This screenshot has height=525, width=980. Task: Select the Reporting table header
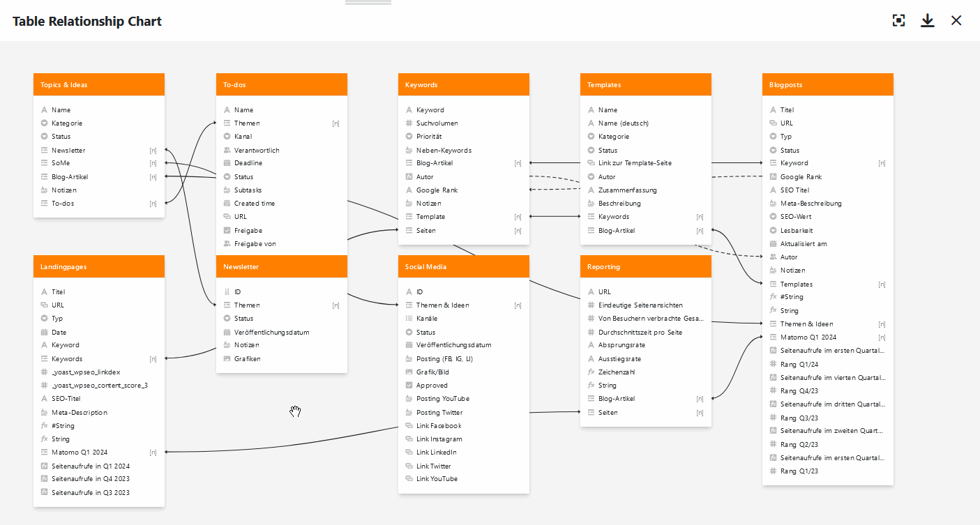645,266
